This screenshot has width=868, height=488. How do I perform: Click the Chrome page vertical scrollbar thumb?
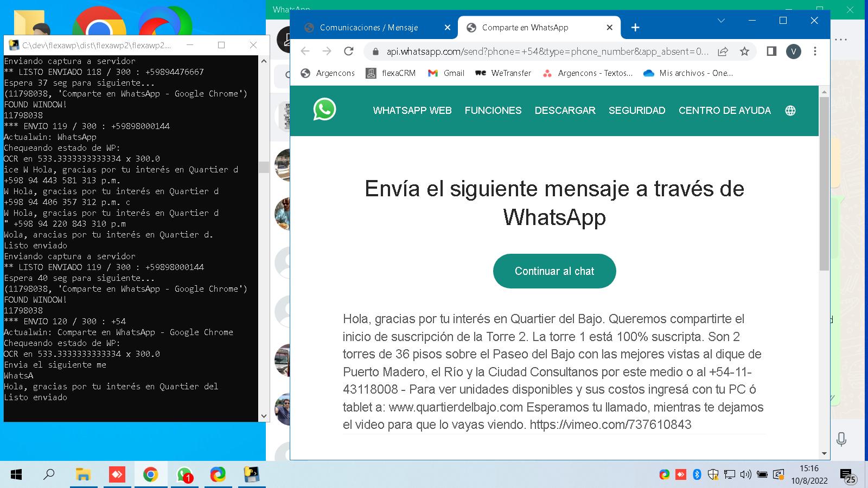tap(824, 183)
